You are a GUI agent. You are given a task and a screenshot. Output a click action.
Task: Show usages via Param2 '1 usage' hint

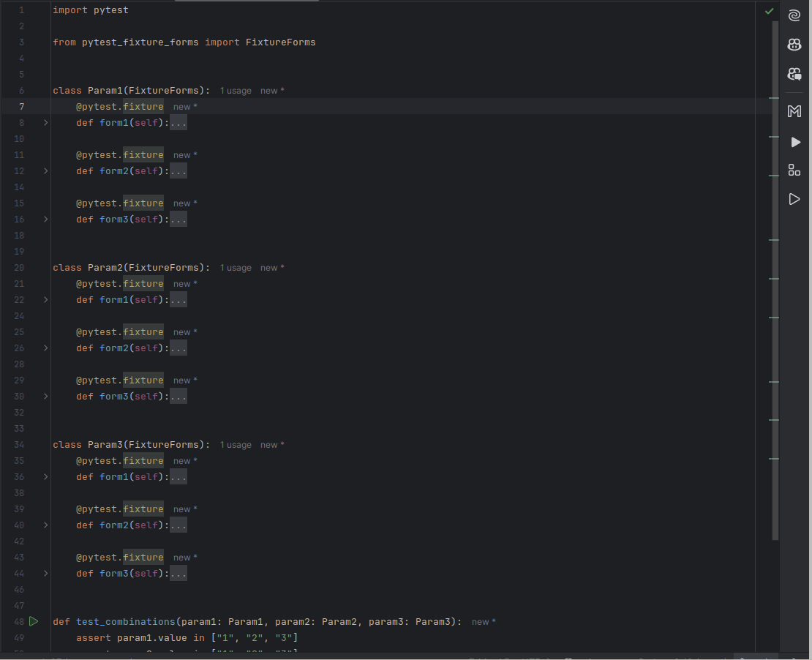236,269
